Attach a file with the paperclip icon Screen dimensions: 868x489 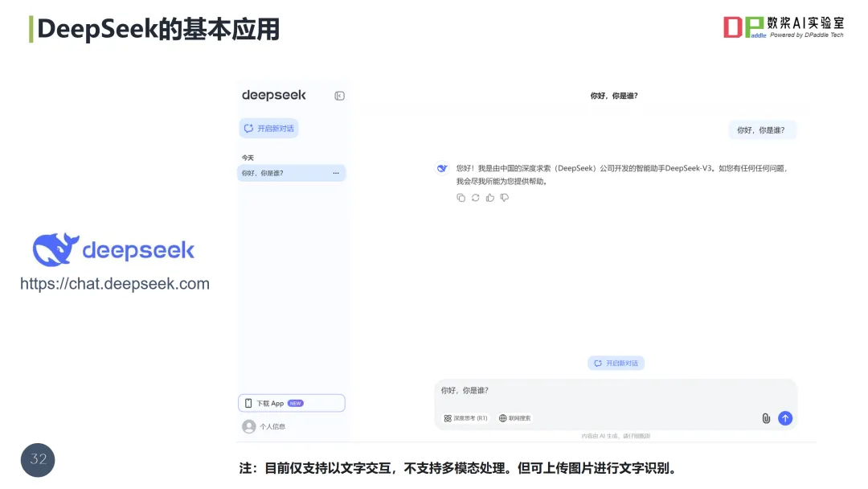coord(766,418)
